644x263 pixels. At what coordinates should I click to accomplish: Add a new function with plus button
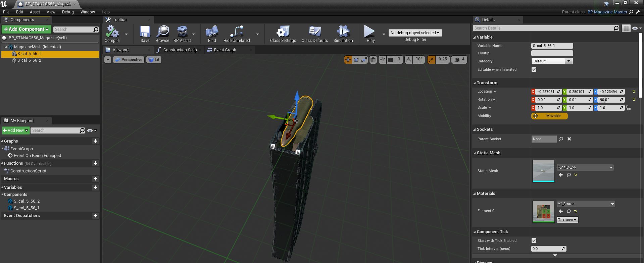click(95, 163)
